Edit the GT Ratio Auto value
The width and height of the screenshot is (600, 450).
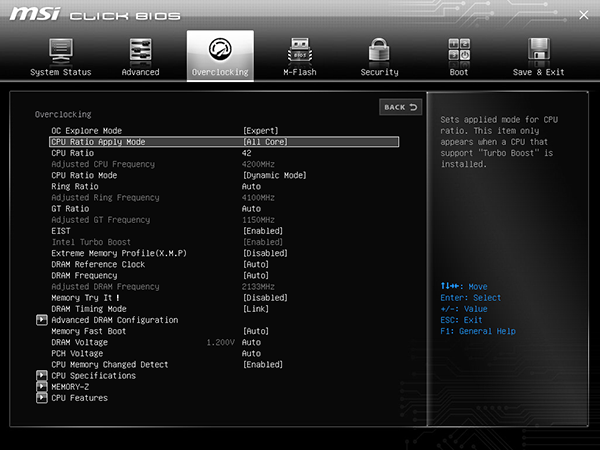tap(251, 209)
